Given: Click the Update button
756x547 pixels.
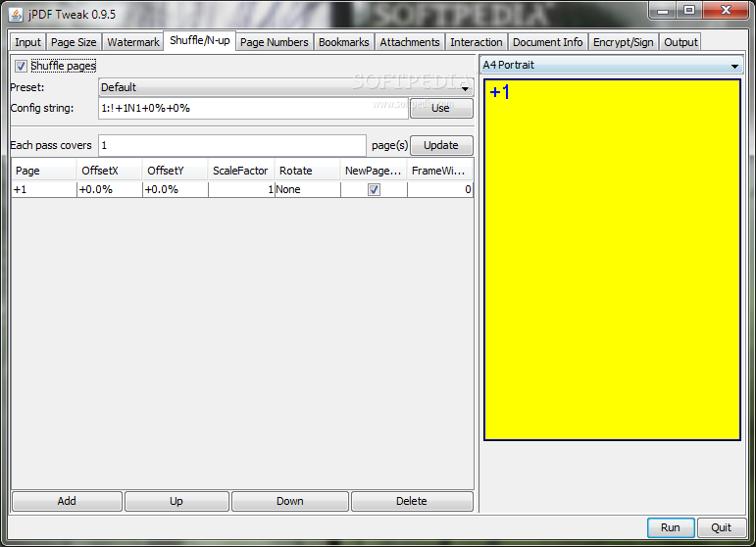Looking at the screenshot, I should [441, 145].
